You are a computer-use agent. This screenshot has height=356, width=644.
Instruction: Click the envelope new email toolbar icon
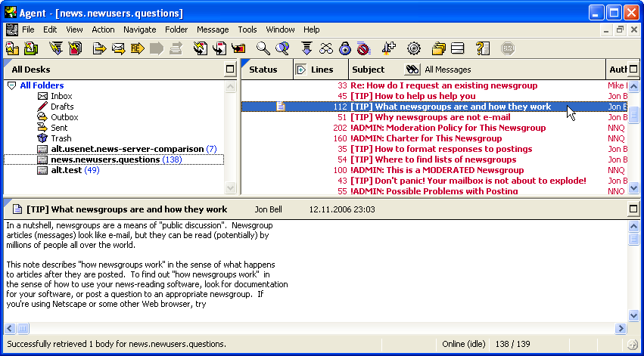(x=118, y=49)
